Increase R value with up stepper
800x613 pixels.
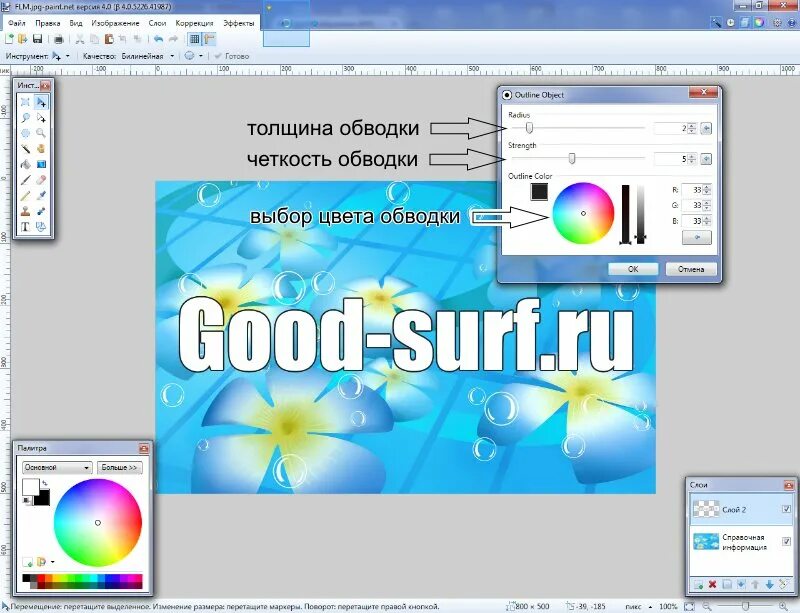click(x=707, y=187)
